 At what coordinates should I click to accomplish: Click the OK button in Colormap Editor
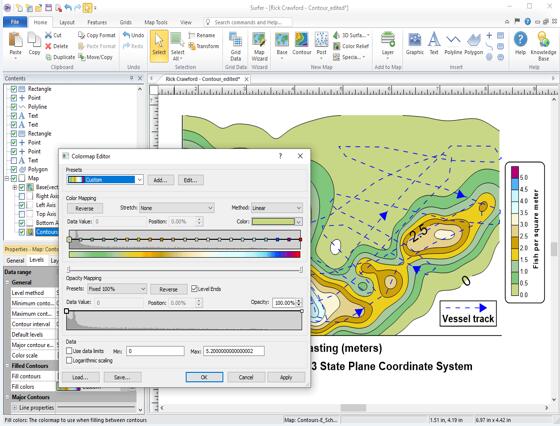point(204,377)
